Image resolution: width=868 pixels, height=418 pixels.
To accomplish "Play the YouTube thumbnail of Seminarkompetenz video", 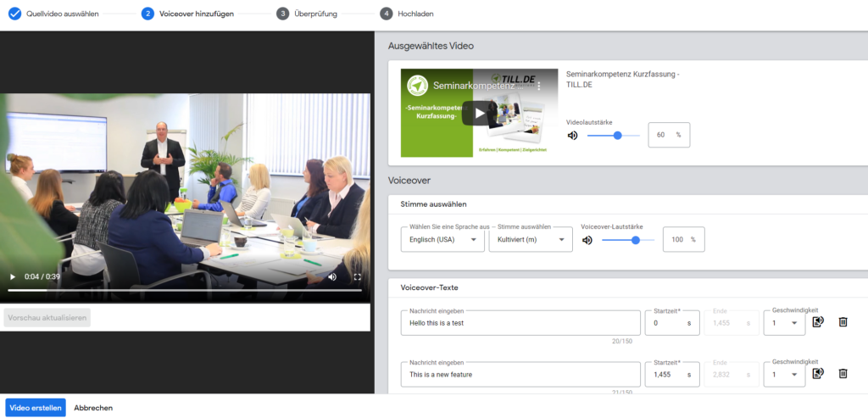I will pyautogui.click(x=479, y=113).
